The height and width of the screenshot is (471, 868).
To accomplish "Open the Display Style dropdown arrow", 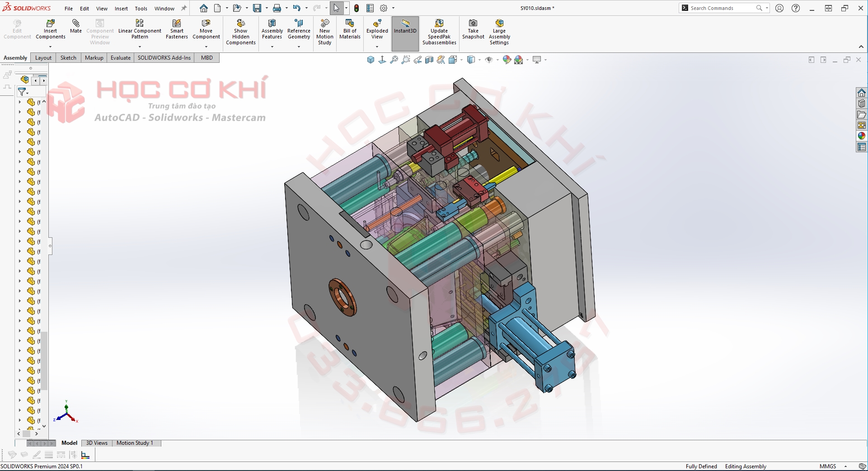I will tap(479, 60).
